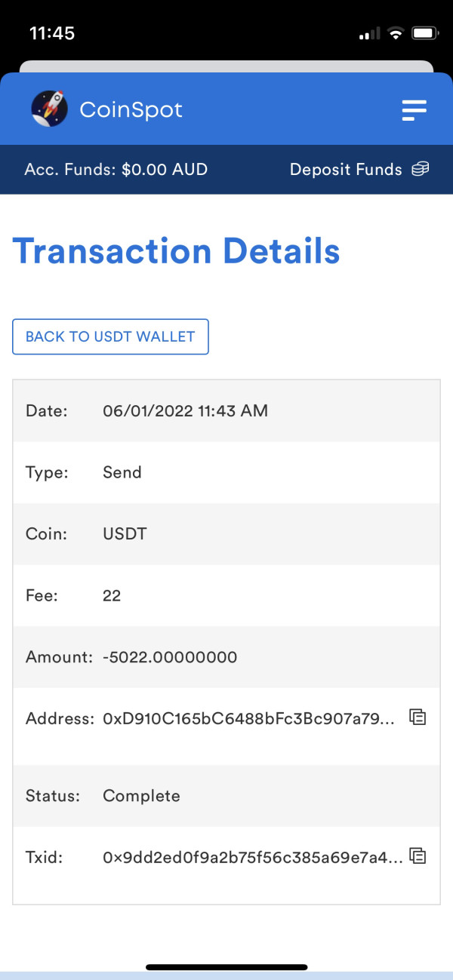
Task: Tap the -5022.00000000 amount value
Action: point(170,657)
